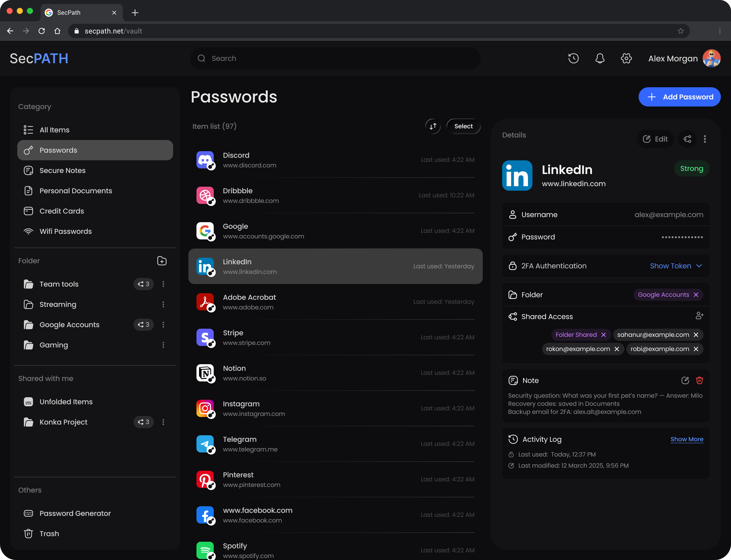The height and width of the screenshot is (560, 731).
Task: Remove robi@example.com from shared access
Action: (696, 349)
